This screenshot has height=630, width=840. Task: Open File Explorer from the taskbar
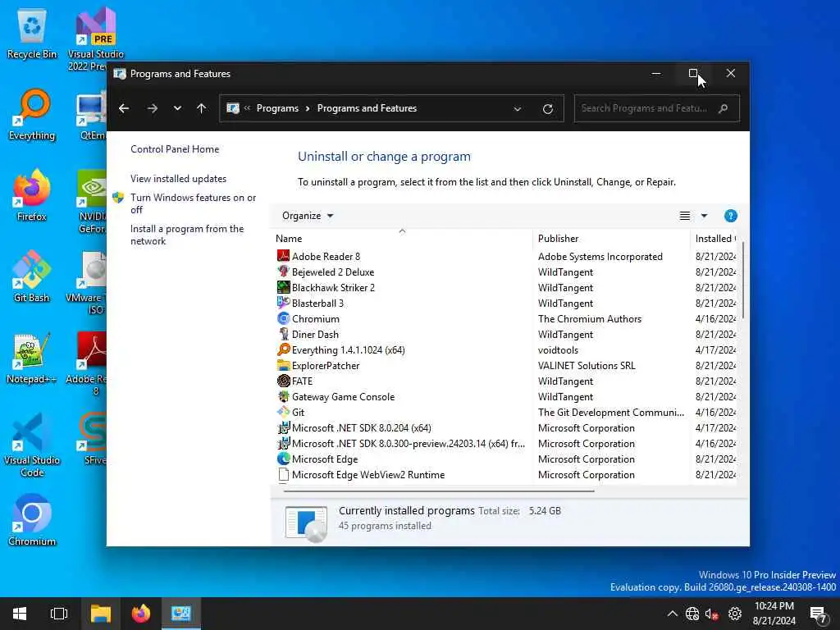point(101,614)
